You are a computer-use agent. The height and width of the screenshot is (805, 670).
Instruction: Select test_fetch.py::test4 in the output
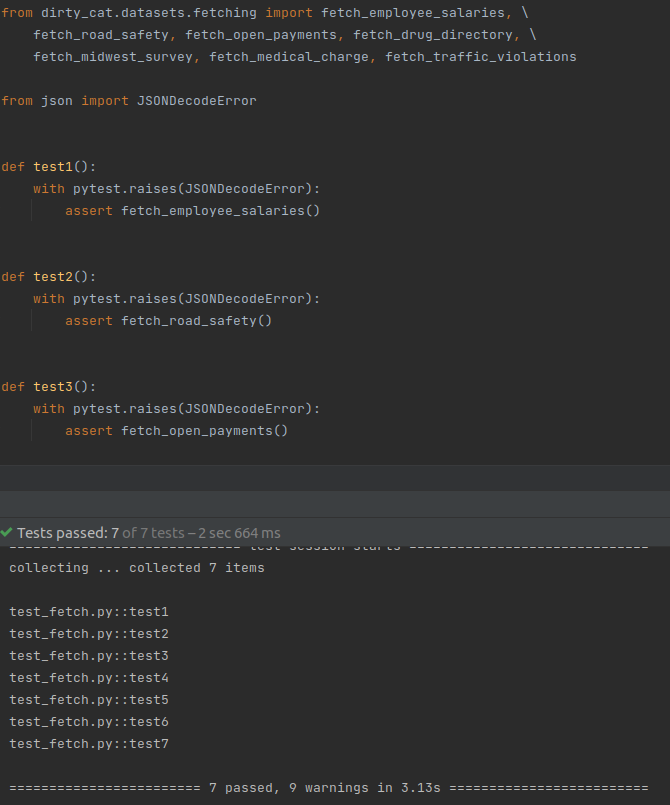coord(89,678)
